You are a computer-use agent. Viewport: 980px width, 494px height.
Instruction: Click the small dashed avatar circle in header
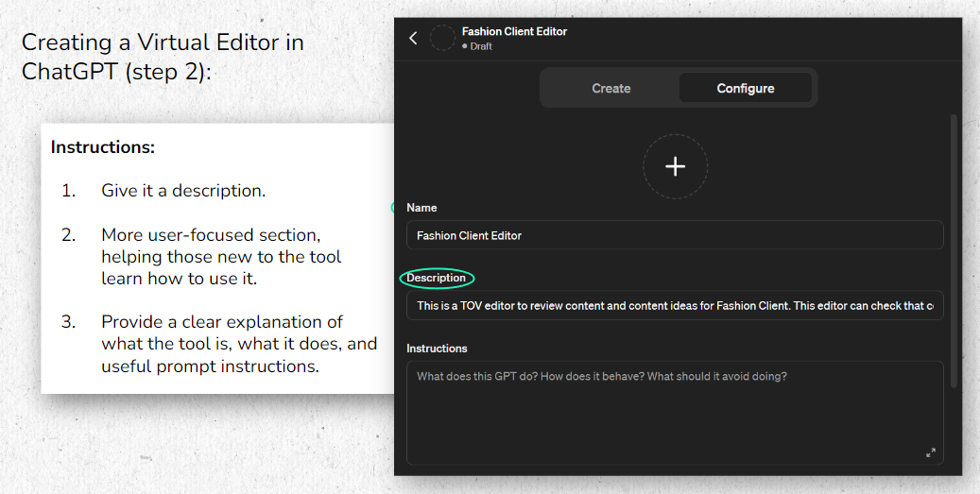[x=442, y=38]
